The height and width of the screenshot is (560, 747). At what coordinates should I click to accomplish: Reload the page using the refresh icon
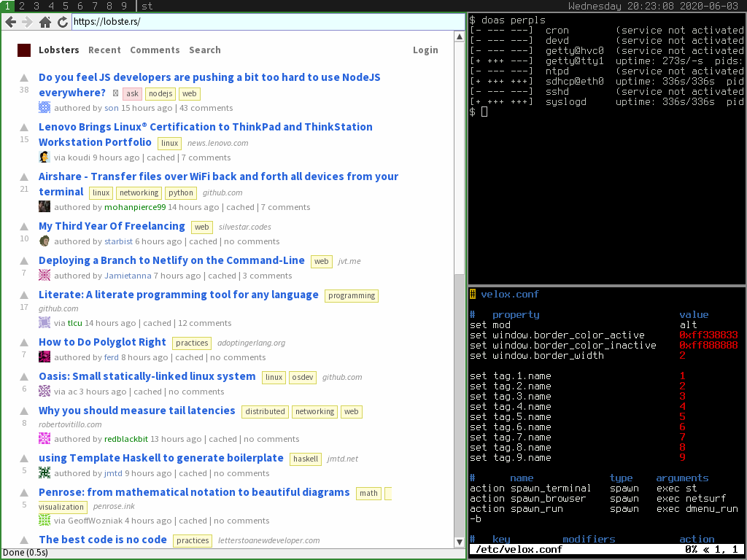point(63,22)
